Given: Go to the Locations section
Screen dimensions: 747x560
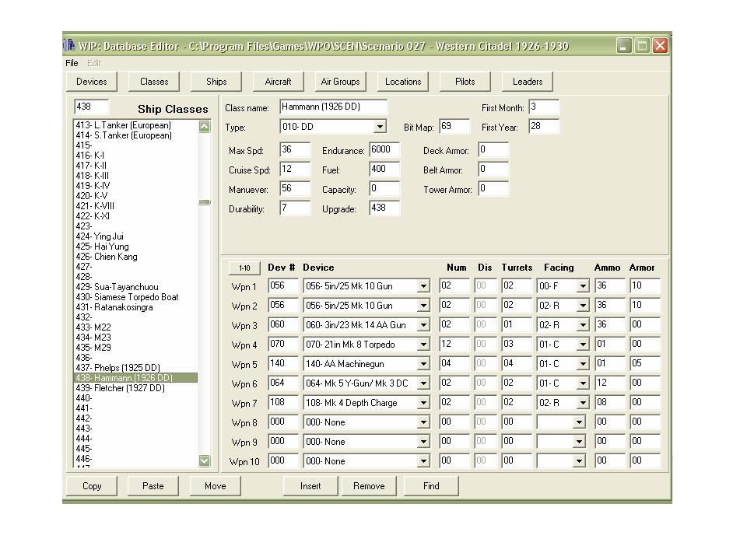Looking at the screenshot, I should point(403,82).
